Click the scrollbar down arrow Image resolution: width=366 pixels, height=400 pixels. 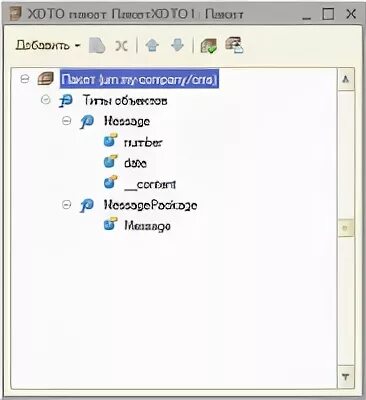346,377
